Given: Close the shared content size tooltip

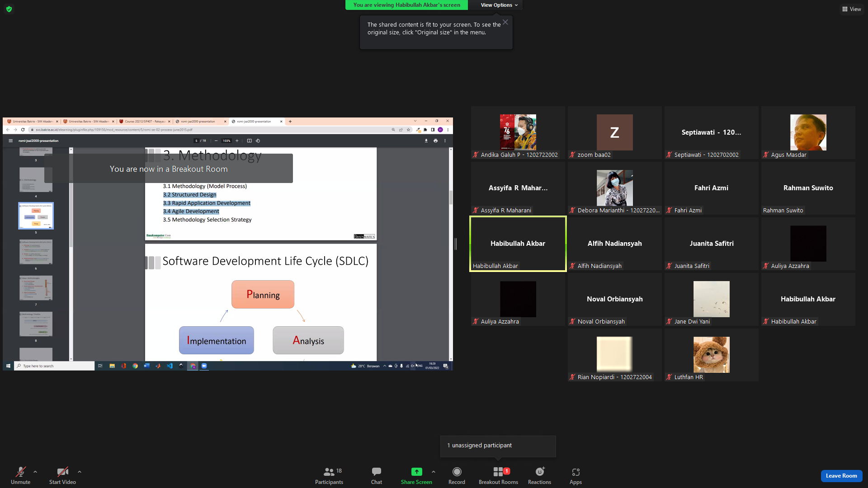Looking at the screenshot, I should point(505,22).
